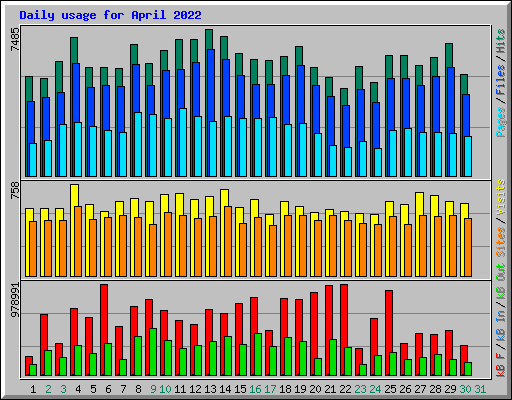512x400 pixels.
Task: Select the dark green hits bar for day 4
Action: tap(74, 50)
